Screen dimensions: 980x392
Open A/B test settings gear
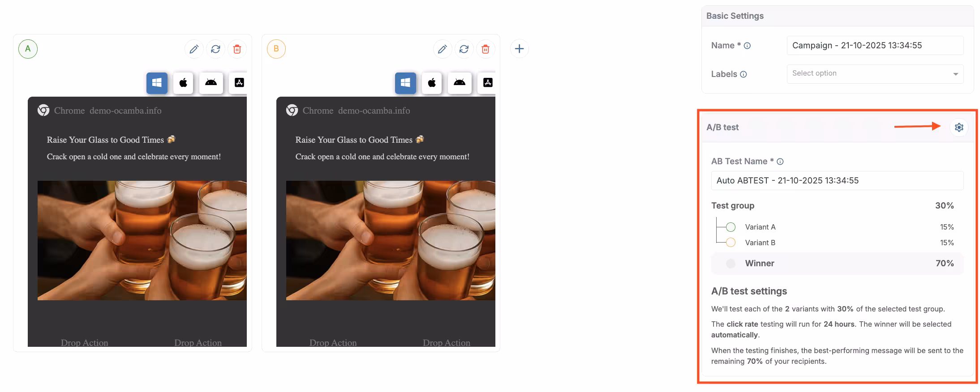coord(959,128)
